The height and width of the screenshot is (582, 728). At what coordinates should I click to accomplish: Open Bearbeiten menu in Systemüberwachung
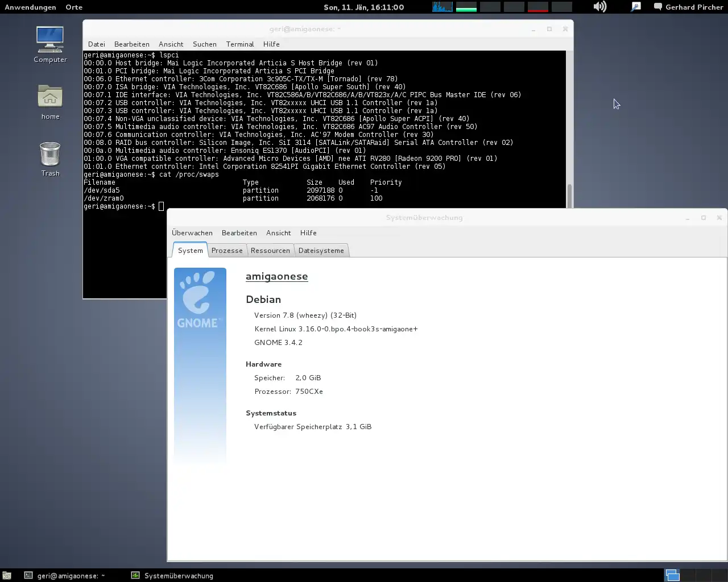click(x=239, y=232)
